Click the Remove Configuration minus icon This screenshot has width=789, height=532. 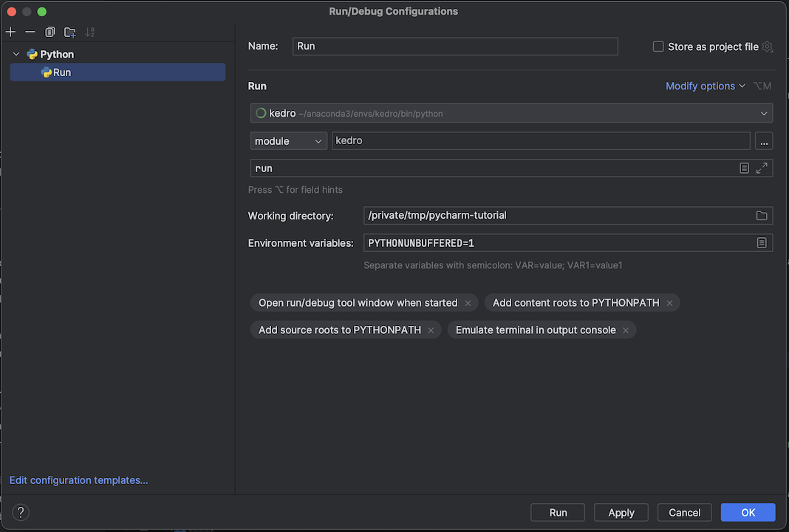pyautogui.click(x=30, y=32)
